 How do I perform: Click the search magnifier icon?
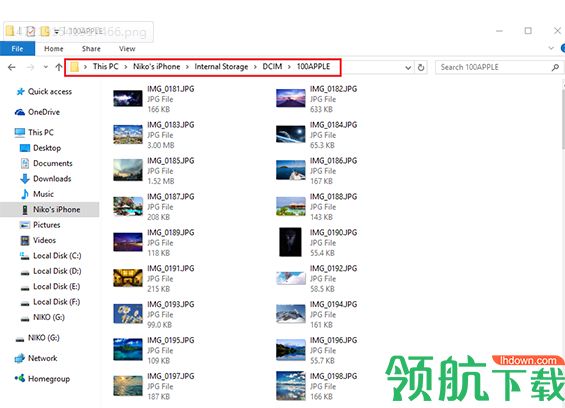pos(555,67)
